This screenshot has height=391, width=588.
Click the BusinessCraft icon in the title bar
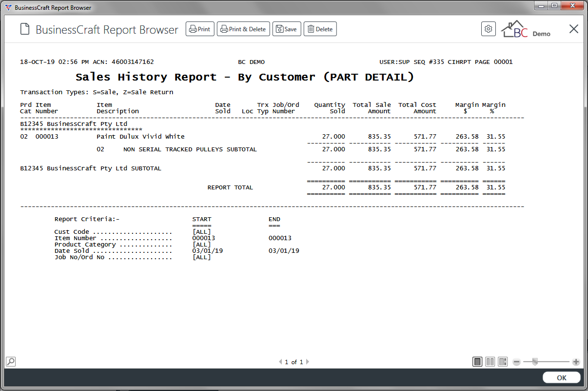coord(8,7)
